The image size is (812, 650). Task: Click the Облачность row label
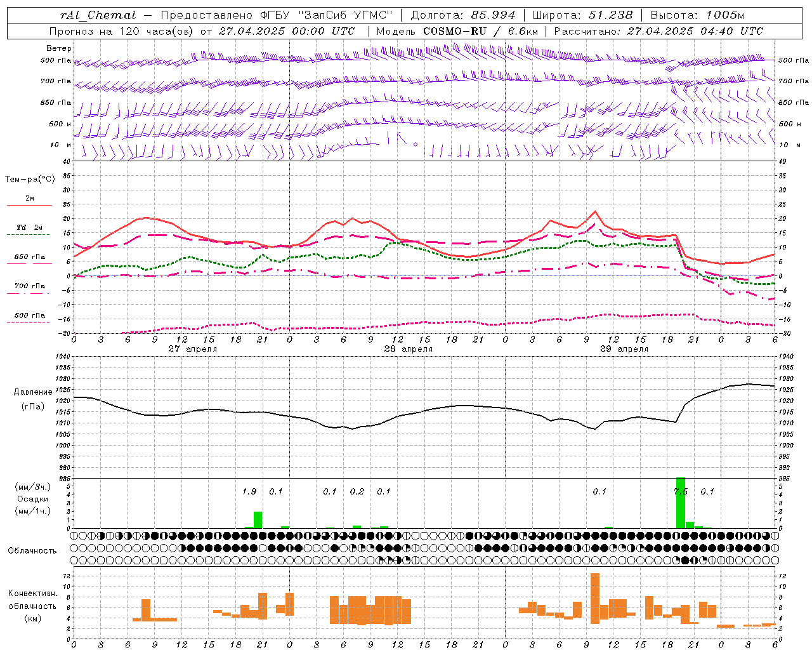[32, 551]
